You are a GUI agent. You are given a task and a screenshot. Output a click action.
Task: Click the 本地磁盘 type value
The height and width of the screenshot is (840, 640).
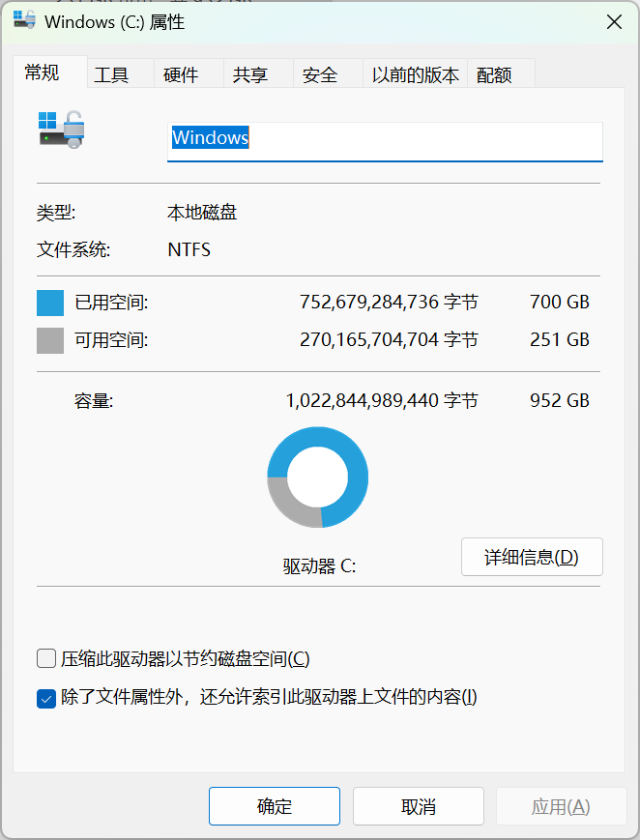[x=202, y=213]
